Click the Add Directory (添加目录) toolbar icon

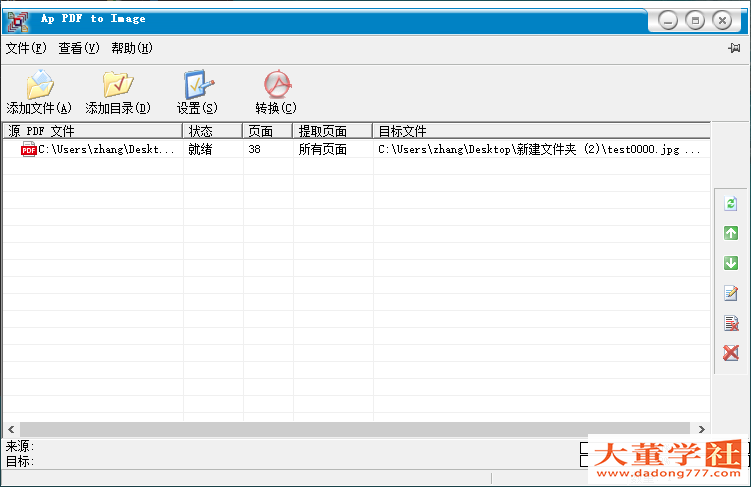[x=118, y=84]
